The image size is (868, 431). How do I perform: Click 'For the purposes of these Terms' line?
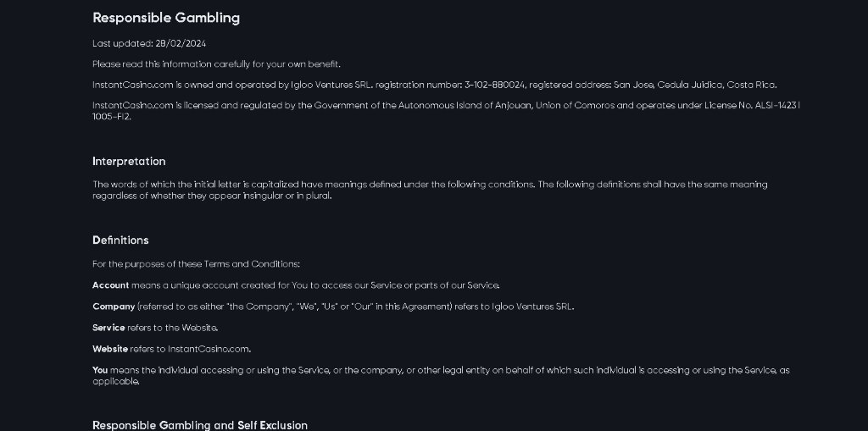(x=196, y=264)
